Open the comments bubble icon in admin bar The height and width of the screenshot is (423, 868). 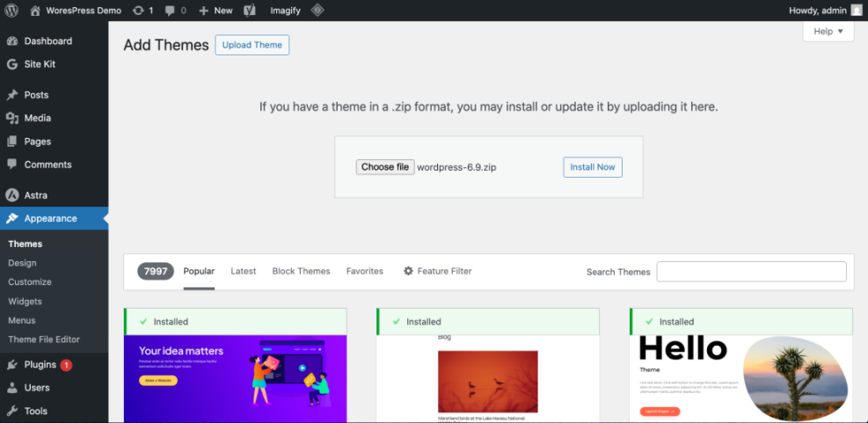tap(171, 10)
